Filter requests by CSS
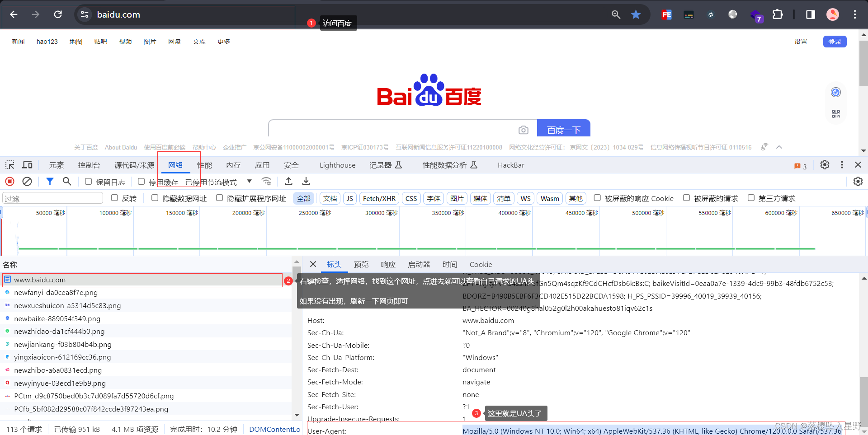The width and height of the screenshot is (868, 435). point(411,198)
